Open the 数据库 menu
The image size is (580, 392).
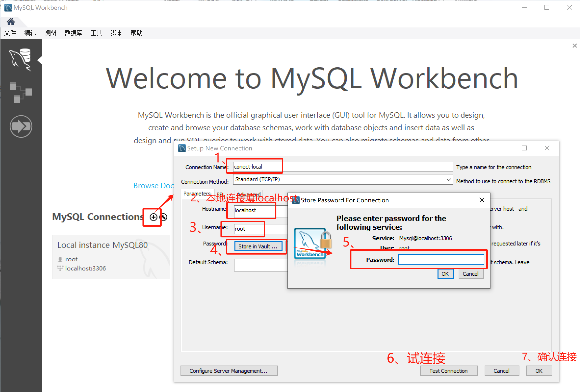coord(73,33)
